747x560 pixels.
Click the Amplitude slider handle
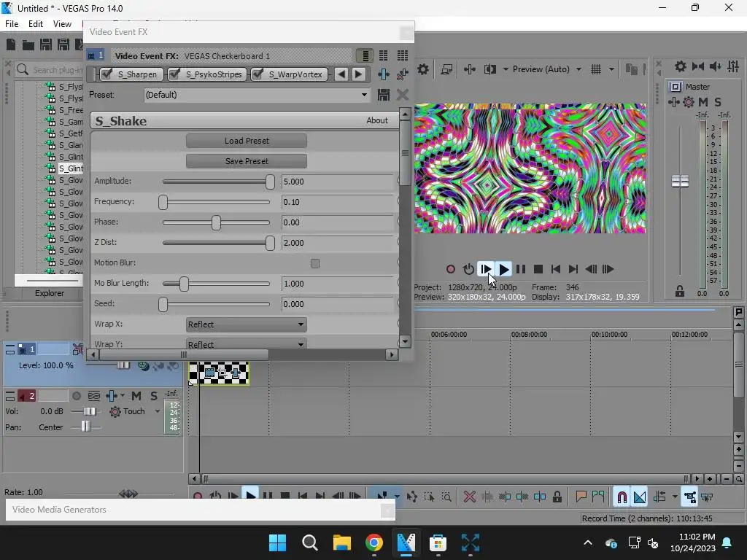click(270, 182)
